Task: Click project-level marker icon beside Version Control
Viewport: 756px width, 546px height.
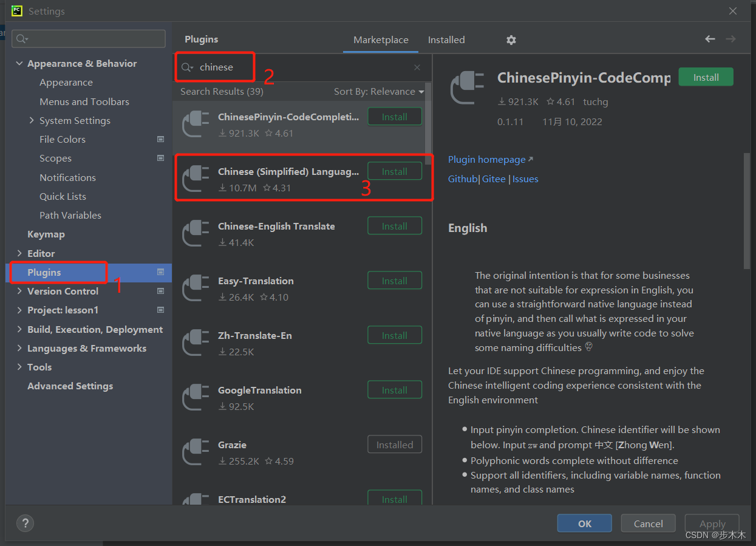Action: (x=161, y=291)
